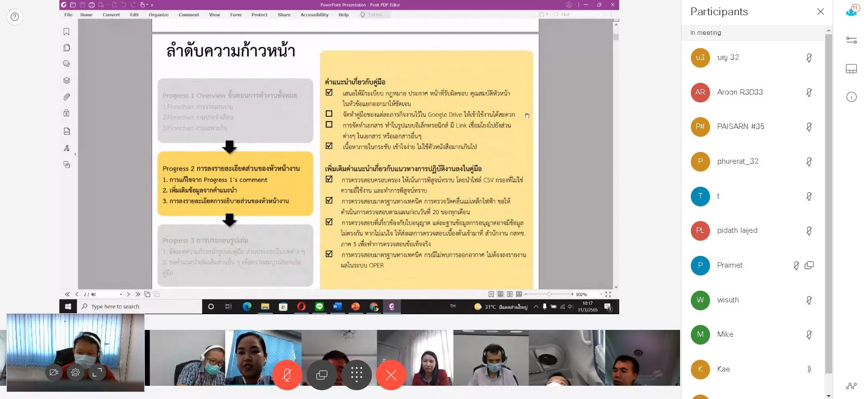Open the Convert ribbon tab

pyautogui.click(x=111, y=15)
